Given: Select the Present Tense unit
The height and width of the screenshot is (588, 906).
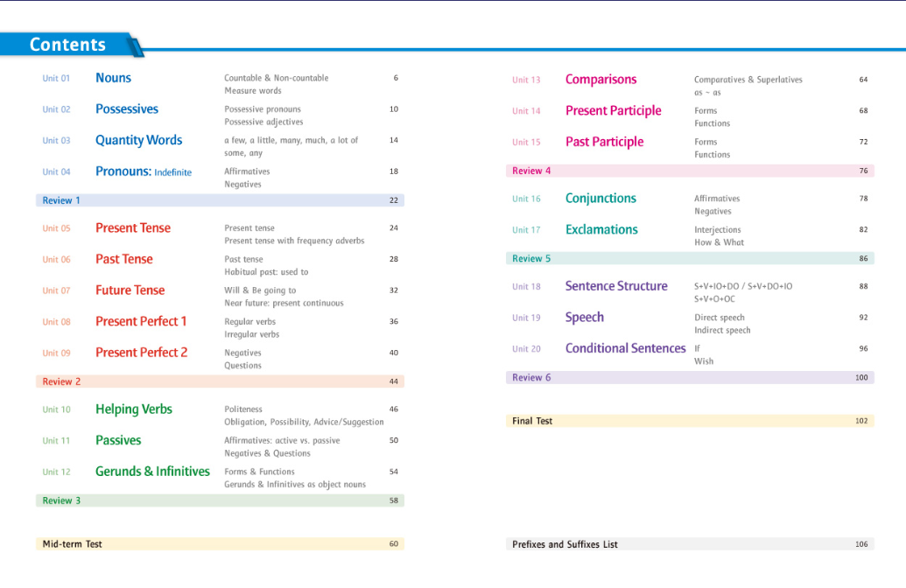Looking at the screenshot, I should coord(133,228).
